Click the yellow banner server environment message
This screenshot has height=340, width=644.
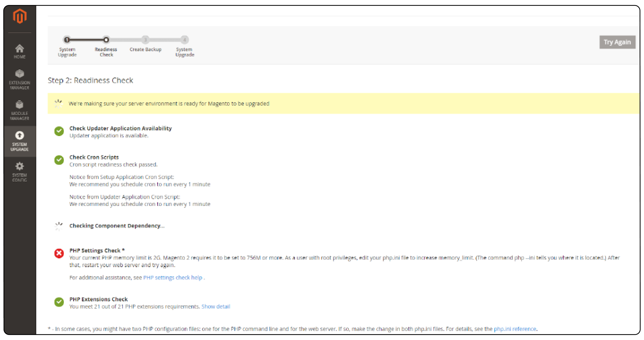click(x=169, y=104)
